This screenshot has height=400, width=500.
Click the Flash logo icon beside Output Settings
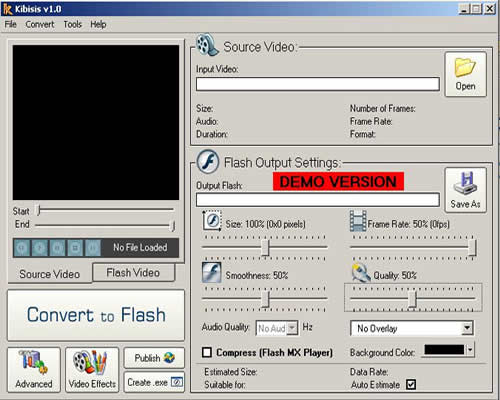coord(208,162)
